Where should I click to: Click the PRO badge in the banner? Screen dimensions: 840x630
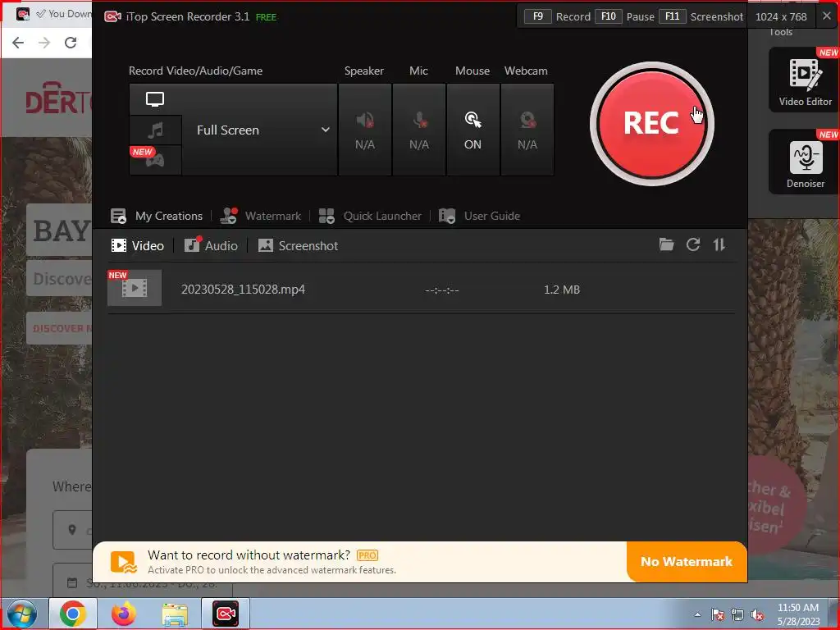(367, 555)
